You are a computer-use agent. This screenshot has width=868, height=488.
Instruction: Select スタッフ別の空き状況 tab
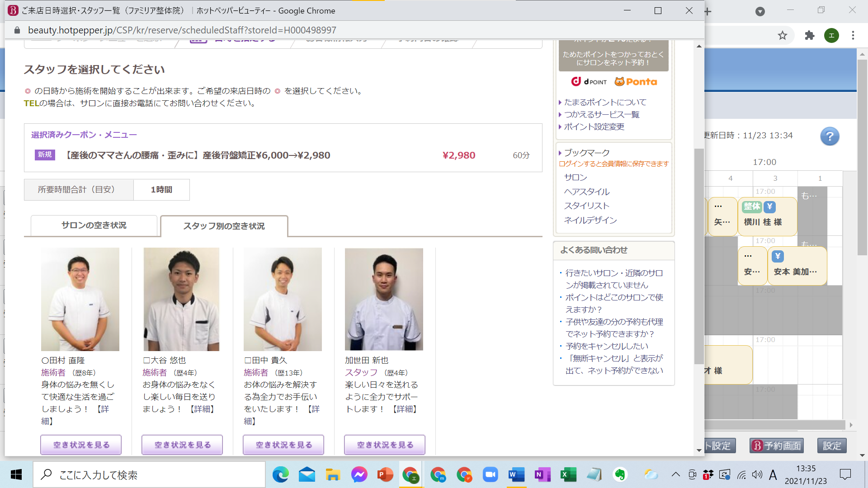coord(224,226)
